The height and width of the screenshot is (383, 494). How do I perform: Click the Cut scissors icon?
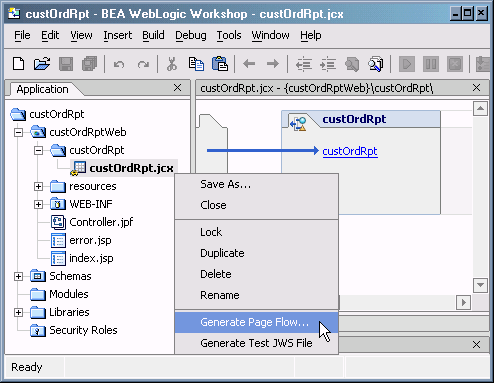coord(172,63)
